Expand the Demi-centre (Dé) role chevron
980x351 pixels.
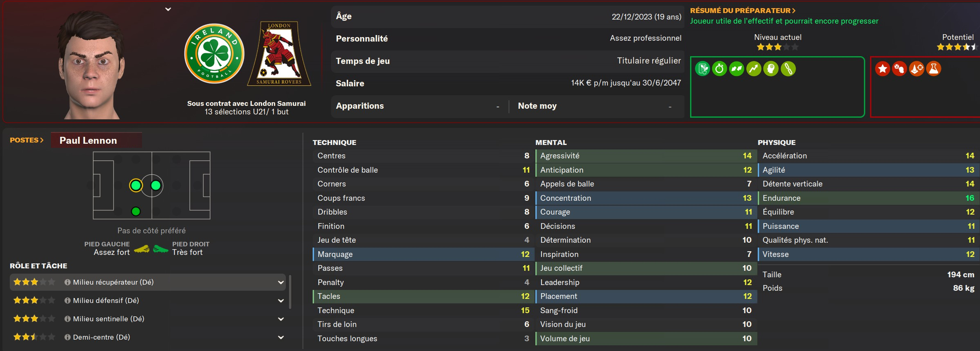pyautogui.click(x=281, y=337)
